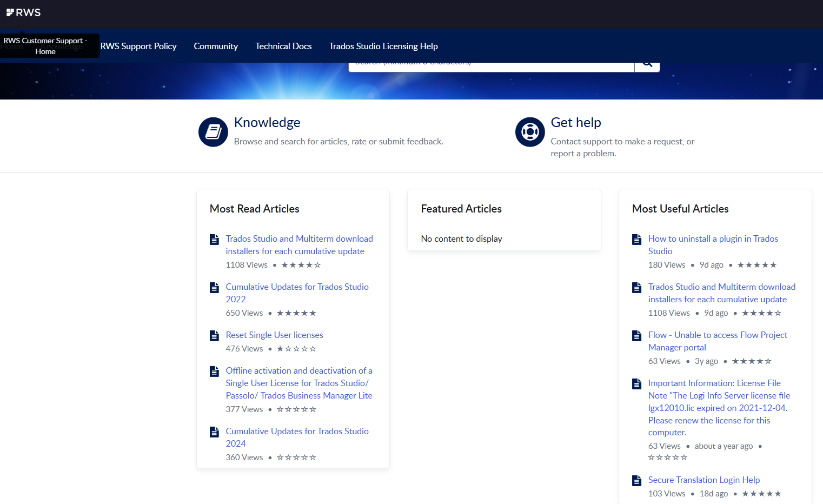Click star rating next to 476 Views
Image resolution: width=823 pixels, height=504 pixels.
click(296, 349)
